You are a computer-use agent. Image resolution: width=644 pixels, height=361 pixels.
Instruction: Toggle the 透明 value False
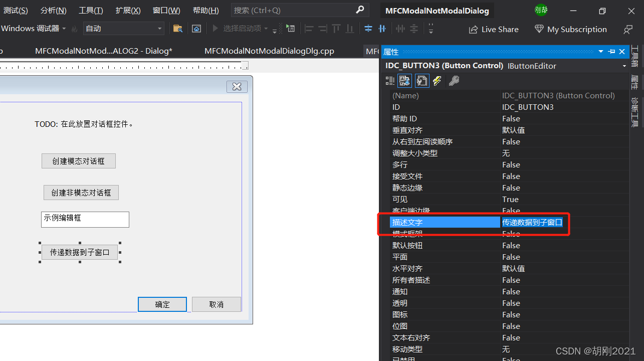point(511,303)
